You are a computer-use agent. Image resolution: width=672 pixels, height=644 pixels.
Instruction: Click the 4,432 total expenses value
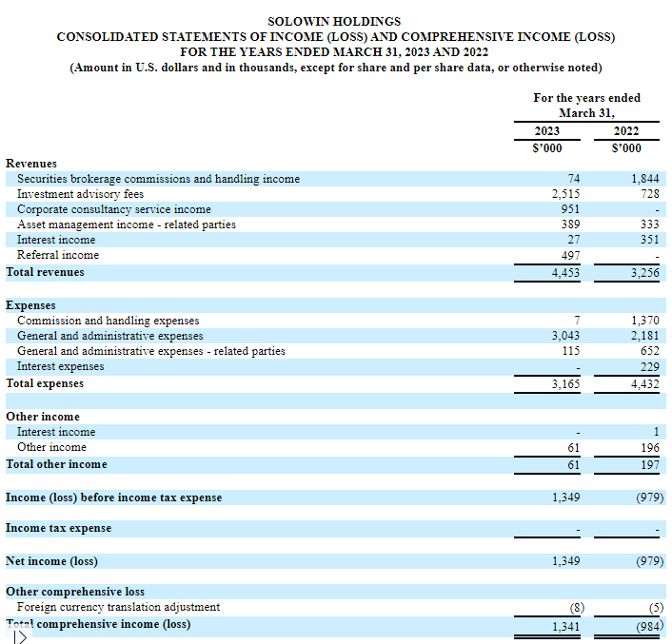(645, 384)
